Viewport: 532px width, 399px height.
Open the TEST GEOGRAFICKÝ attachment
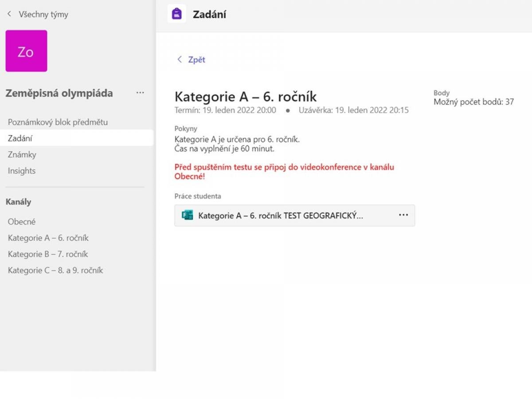click(x=280, y=216)
